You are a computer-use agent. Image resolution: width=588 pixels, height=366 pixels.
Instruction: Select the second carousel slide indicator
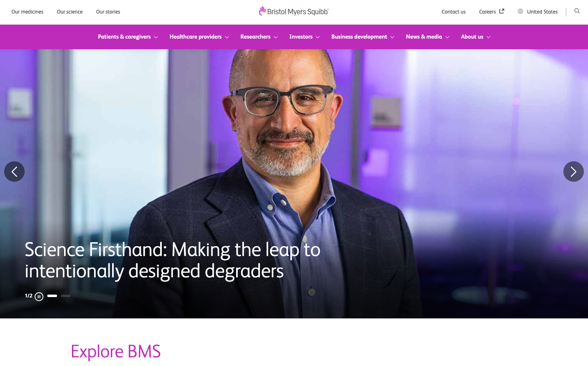pos(66,296)
